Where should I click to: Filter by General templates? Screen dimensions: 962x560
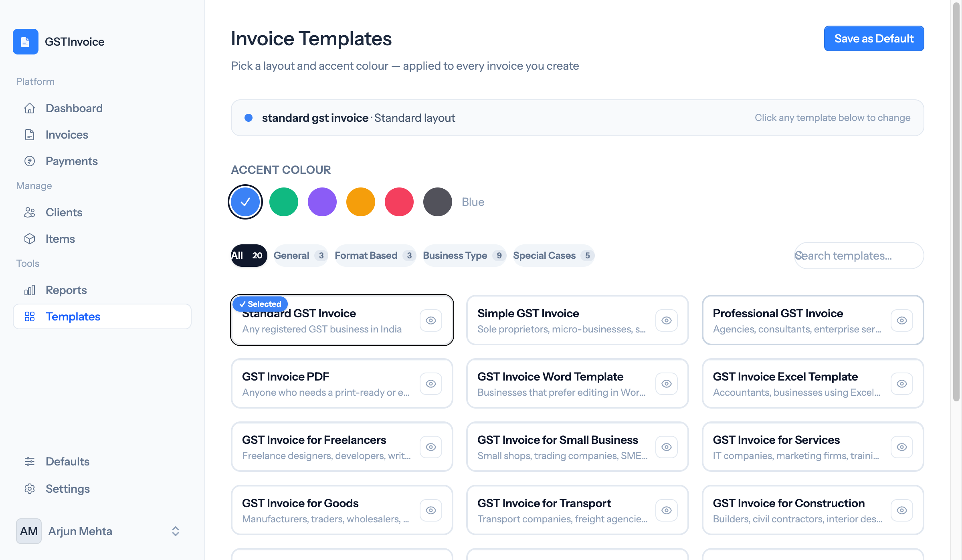(301, 256)
